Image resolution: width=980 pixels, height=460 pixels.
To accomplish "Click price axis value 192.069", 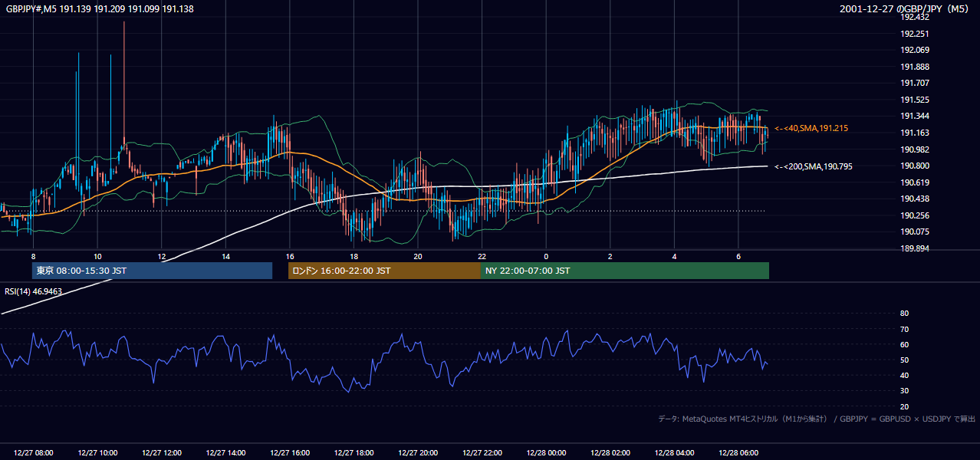I will pos(915,50).
